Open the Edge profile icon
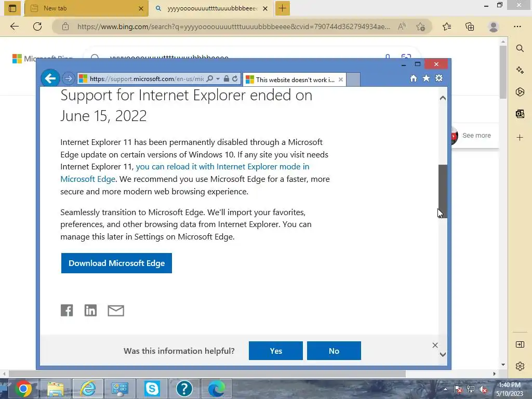 click(x=494, y=26)
